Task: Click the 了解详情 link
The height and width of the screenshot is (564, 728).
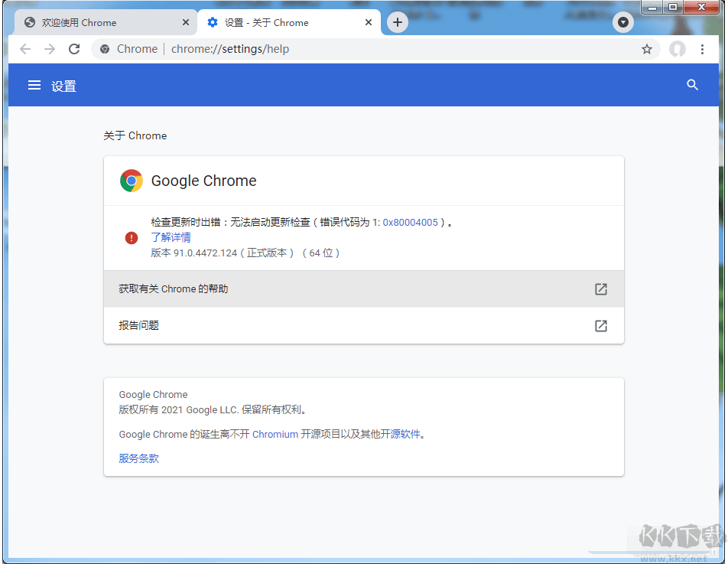Action: 171,237
